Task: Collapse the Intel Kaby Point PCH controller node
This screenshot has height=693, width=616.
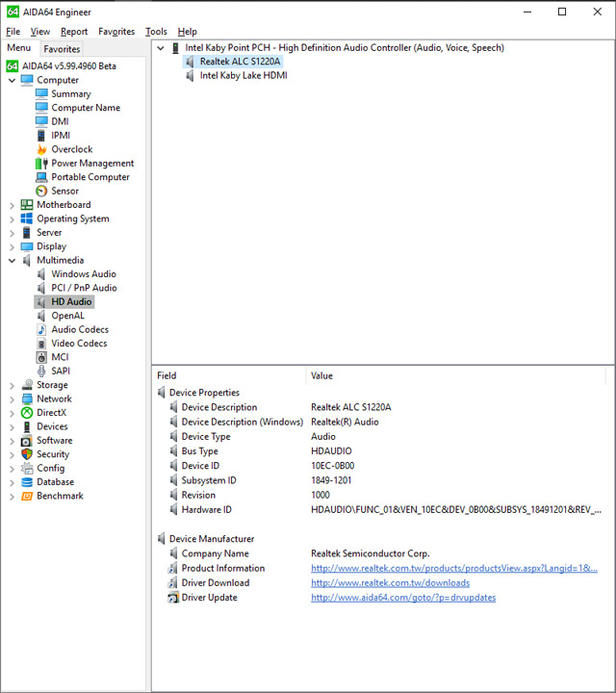Action: [x=161, y=48]
